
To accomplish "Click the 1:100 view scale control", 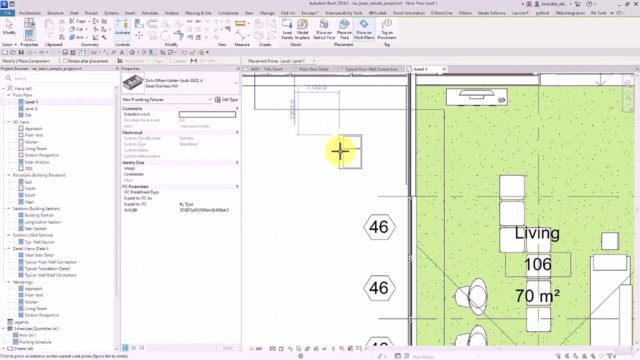I will (256, 349).
